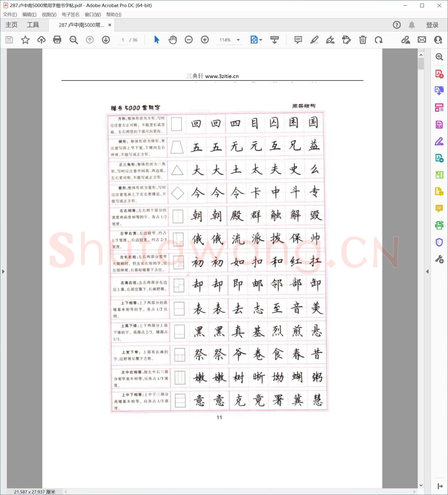Open the Protect tool shield icon

pos(439,243)
